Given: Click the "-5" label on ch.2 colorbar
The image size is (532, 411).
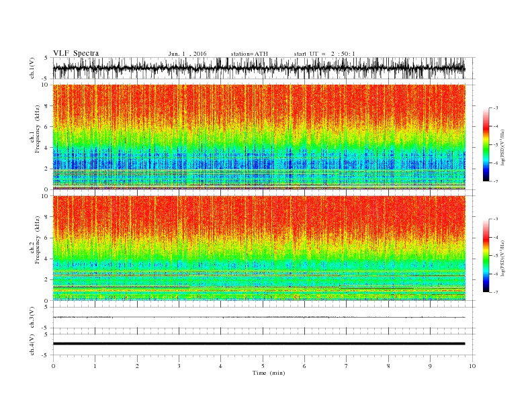Looking at the screenshot, I should click(x=495, y=256).
